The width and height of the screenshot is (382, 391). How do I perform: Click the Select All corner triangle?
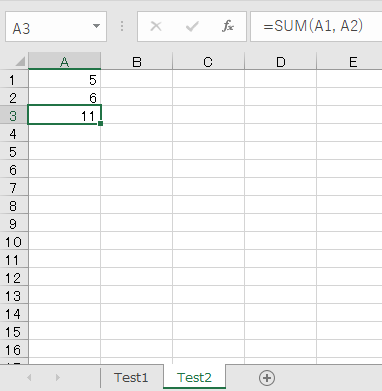pos(20,61)
